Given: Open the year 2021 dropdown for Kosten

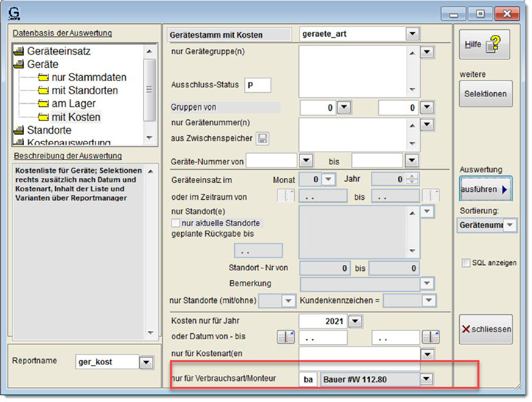Looking at the screenshot, I should click(355, 322).
